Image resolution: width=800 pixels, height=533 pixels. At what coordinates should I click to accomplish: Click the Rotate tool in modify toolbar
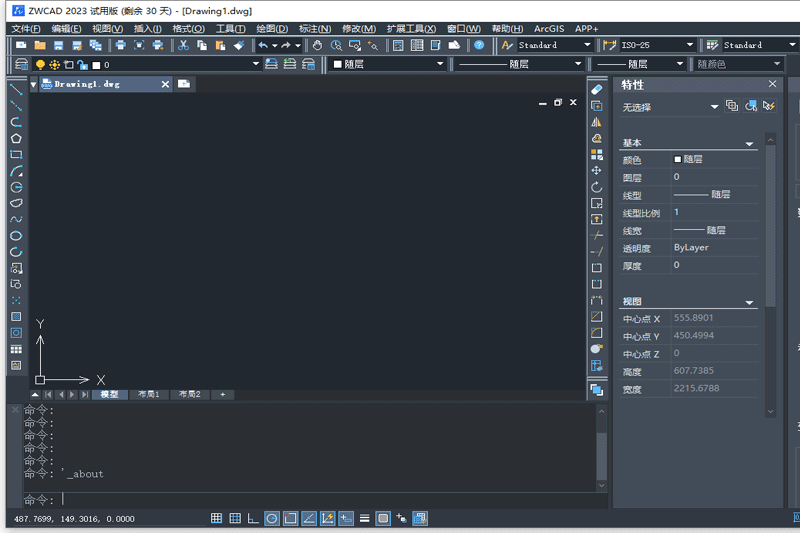pos(596,187)
